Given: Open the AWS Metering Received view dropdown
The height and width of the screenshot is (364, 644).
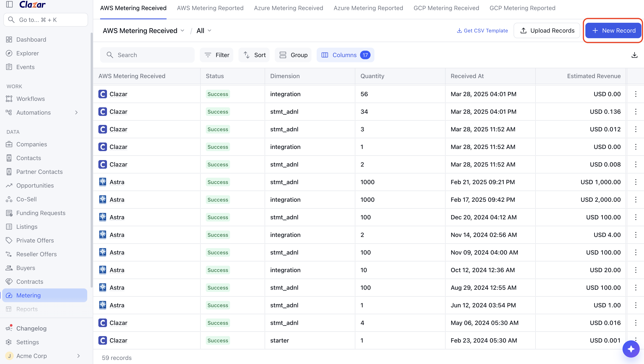Looking at the screenshot, I should point(144,30).
